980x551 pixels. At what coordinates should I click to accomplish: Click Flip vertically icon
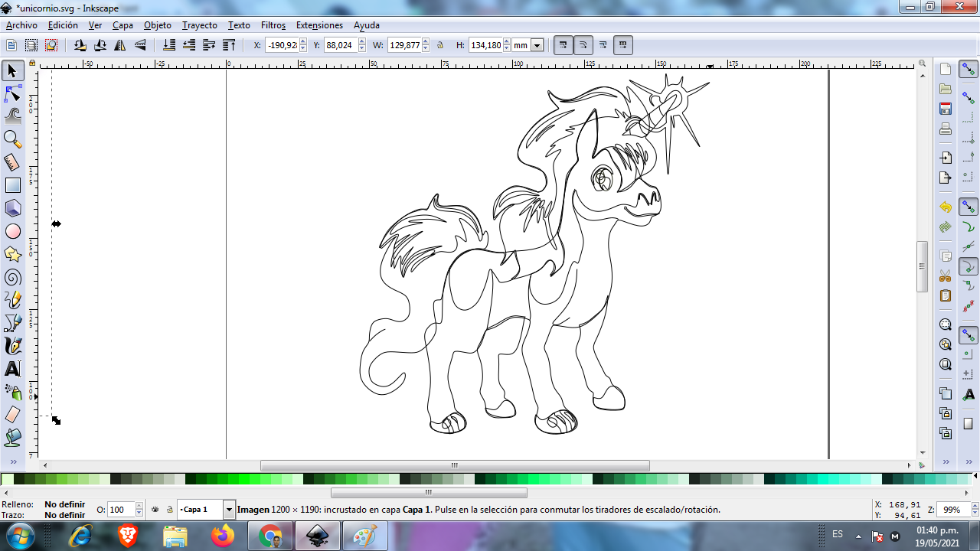click(x=140, y=45)
